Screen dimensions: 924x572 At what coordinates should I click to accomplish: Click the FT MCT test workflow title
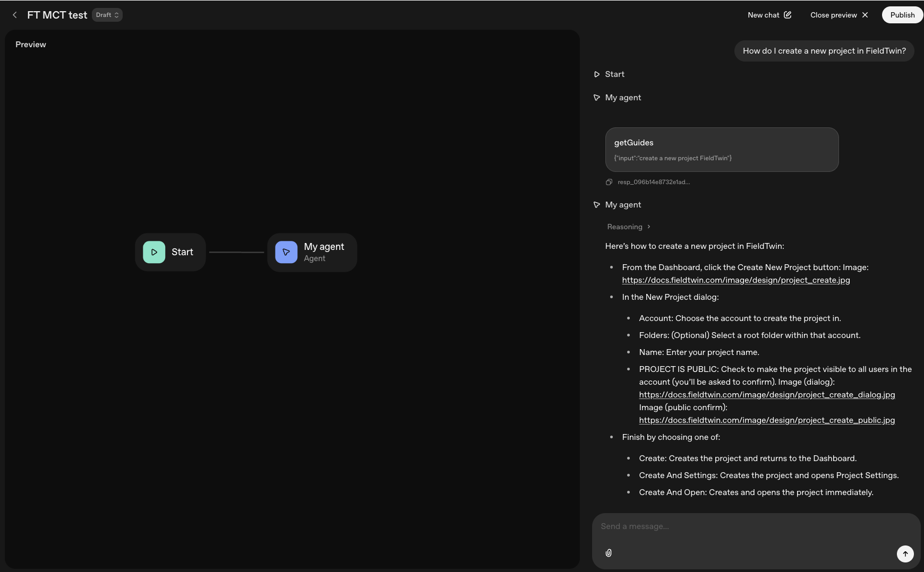[57, 15]
